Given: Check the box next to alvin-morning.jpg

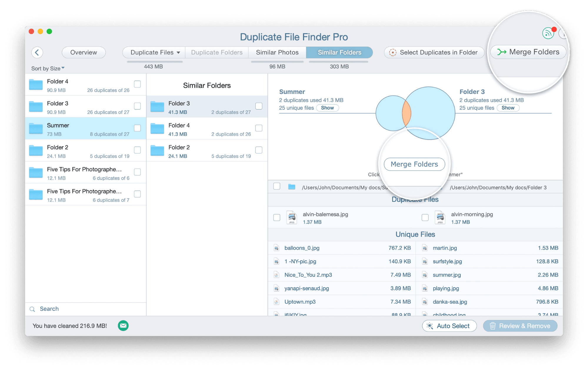Looking at the screenshot, I should (x=425, y=217).
